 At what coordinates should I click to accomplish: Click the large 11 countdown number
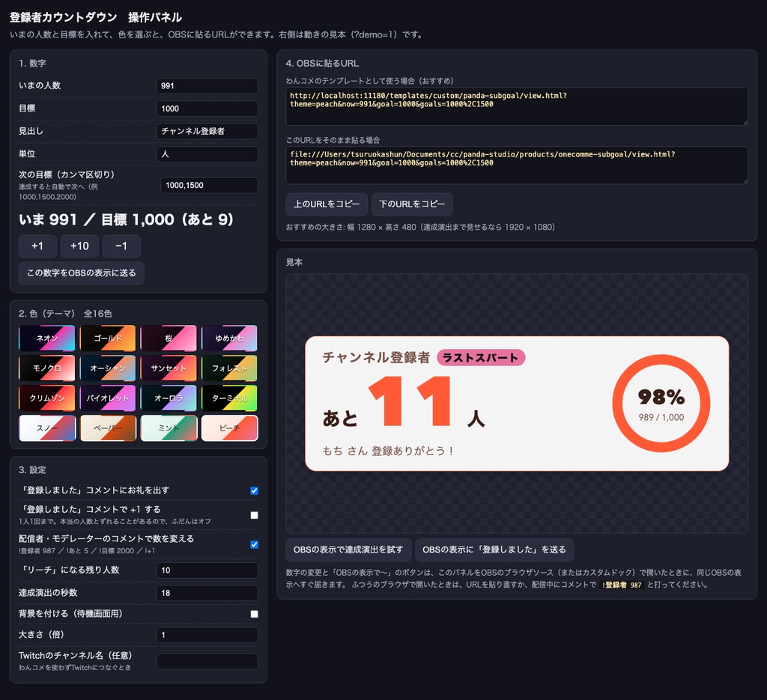click(411, 401)
